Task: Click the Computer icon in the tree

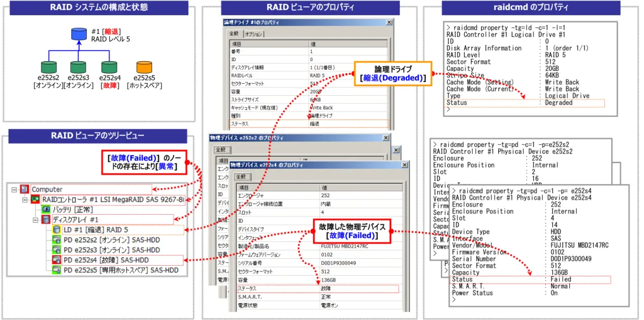Action: [x=24, y=190]
